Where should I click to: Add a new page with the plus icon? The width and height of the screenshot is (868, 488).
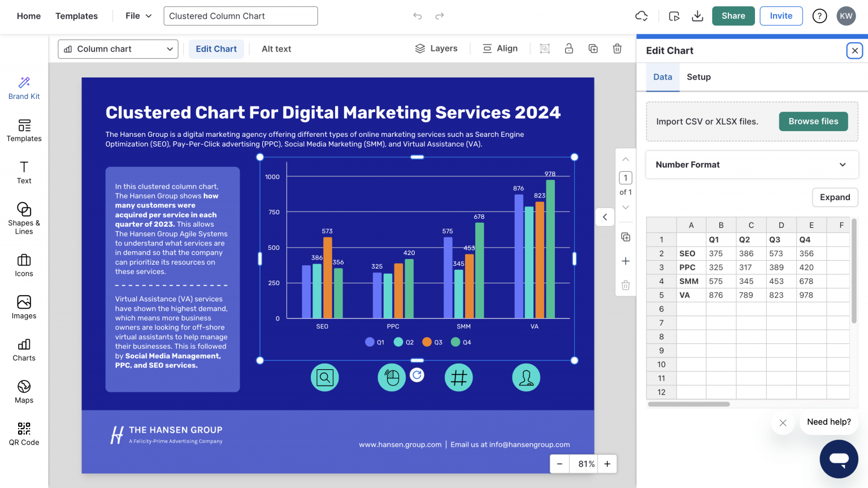(x=626, y=261)
